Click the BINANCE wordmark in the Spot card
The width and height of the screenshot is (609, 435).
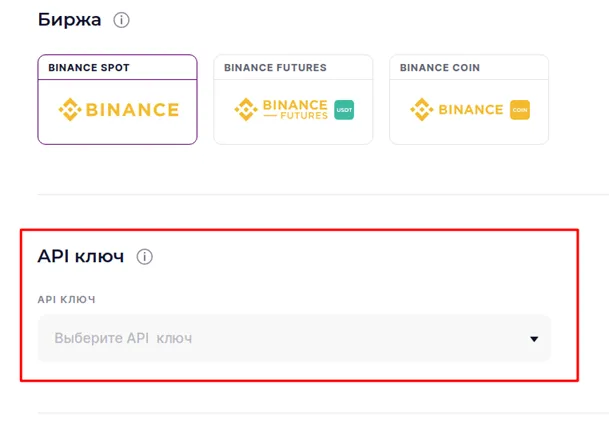[131, 110]
